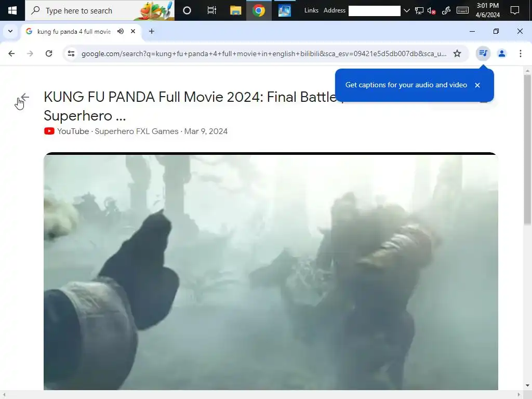The height and width of the screenshot is (399, 532).
Task: Open Task View on the taskbar
Action: click(212, 10)
